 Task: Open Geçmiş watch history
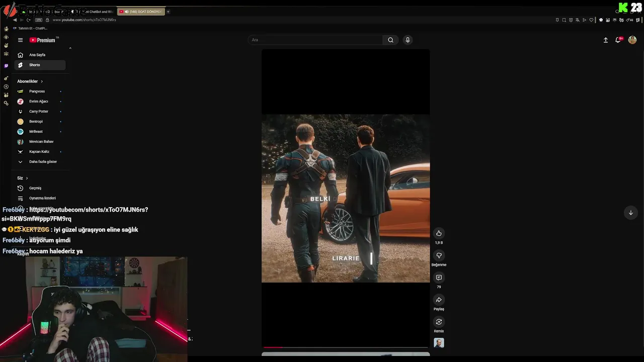pos(40,188)
